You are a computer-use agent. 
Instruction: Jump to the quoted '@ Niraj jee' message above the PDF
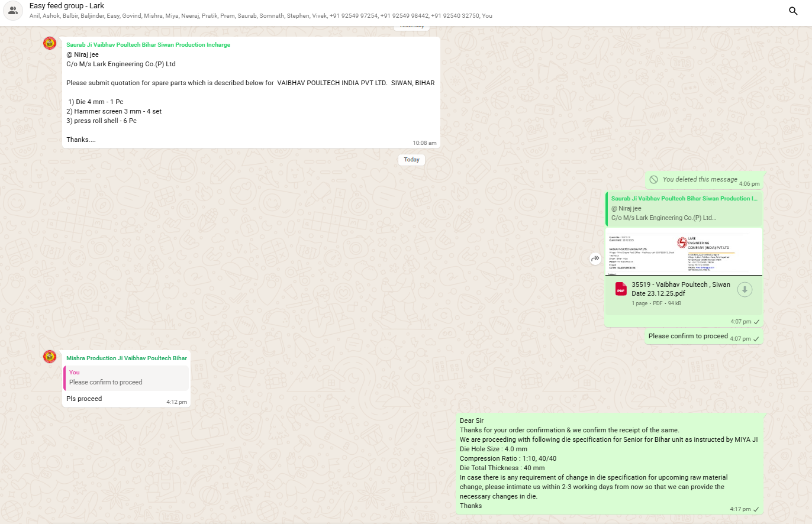(684, 209)
